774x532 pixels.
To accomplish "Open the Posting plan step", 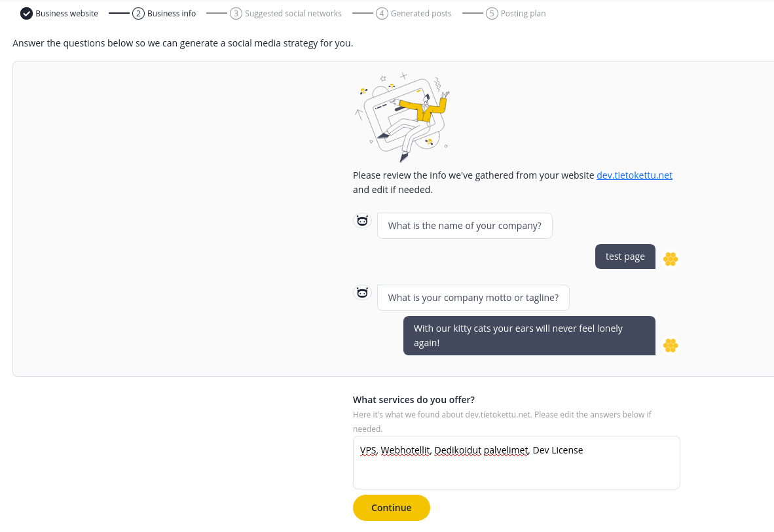I will point(523,13).
